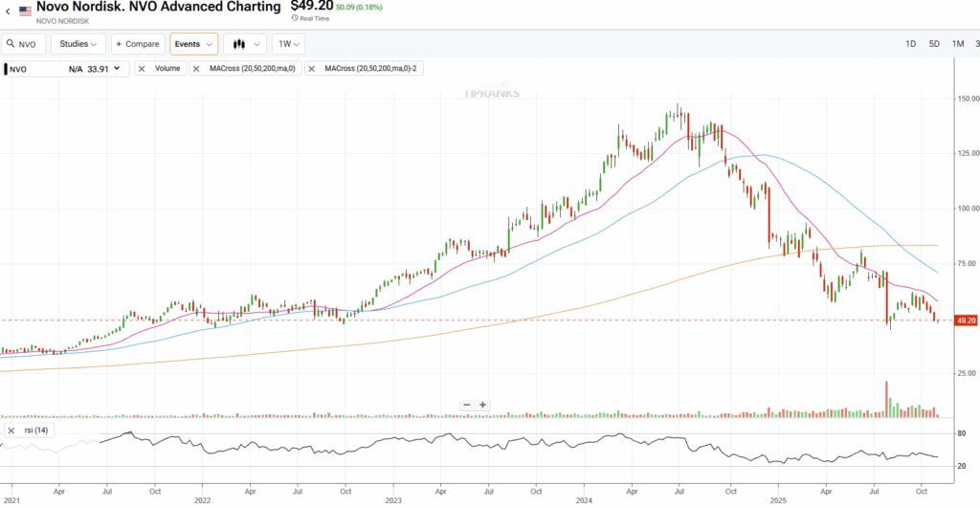Remove the MACross (20,50,200,ma,0)-2 study

312,69
